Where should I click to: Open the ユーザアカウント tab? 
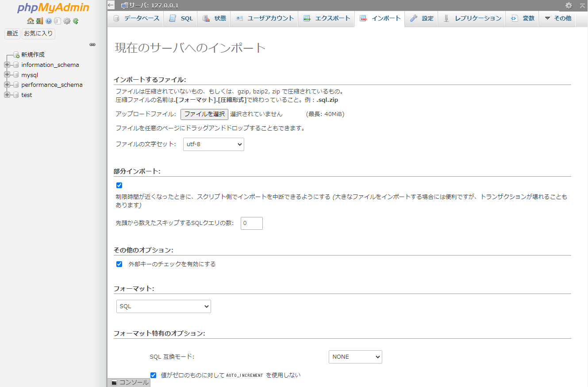point(265,19)
